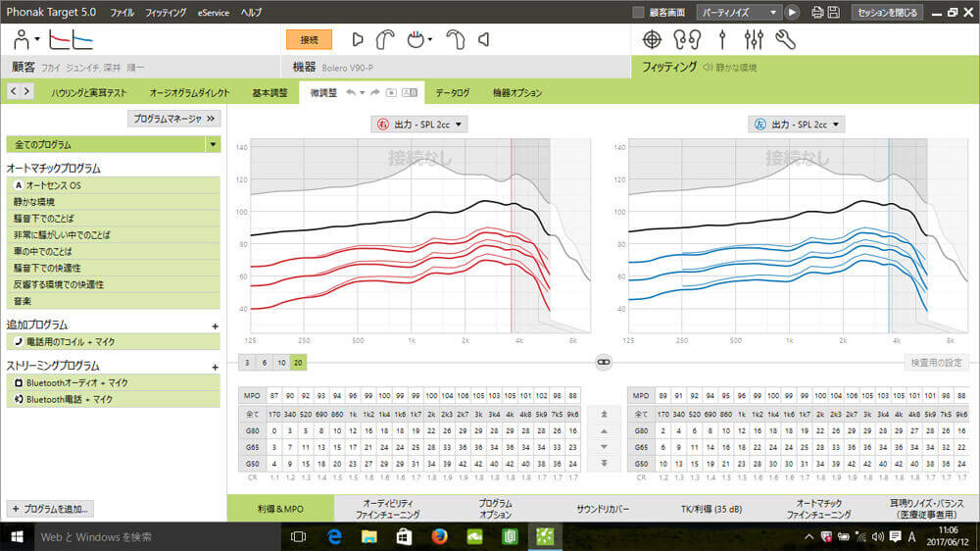Toggle the left-right link icon between graphs
Viewport: 980px width, 551px height.
tap(603, 362)
